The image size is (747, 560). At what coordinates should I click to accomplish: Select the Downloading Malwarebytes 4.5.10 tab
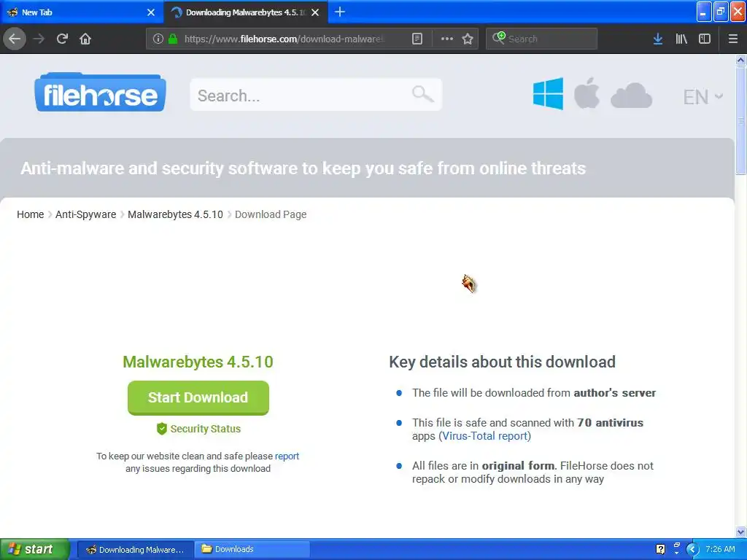245,12
